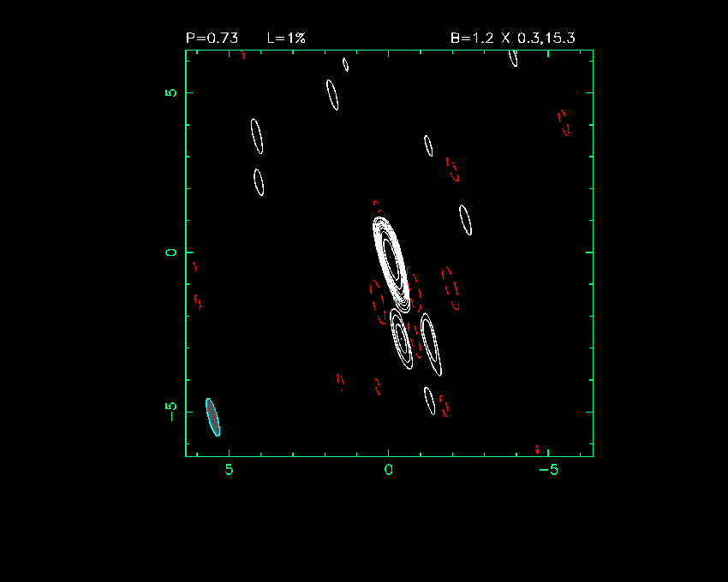The width and height of the screenshot is (728, 582).
Task: Click the P=0.73 peak label
Action: point(212,38)
